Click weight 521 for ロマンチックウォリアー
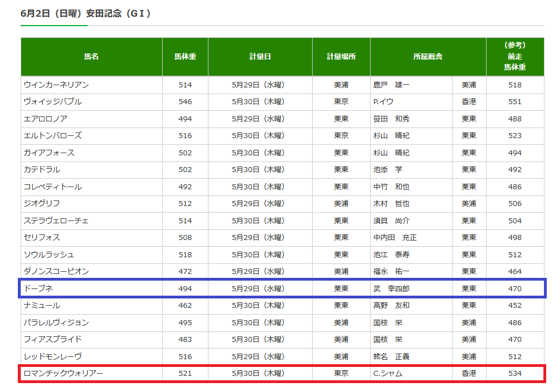The image size is (554, 392). point(185,373)
